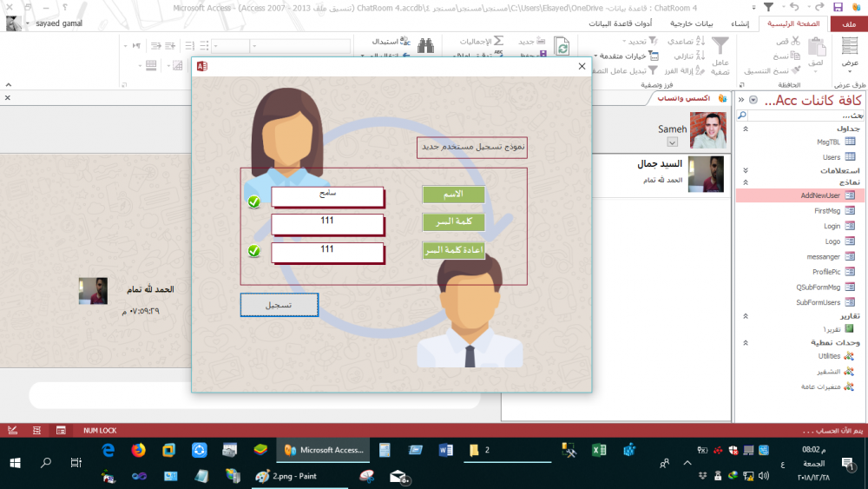
Task: Click Ascending sort (تصاعدي)
Action: click(x=686, y=41)
